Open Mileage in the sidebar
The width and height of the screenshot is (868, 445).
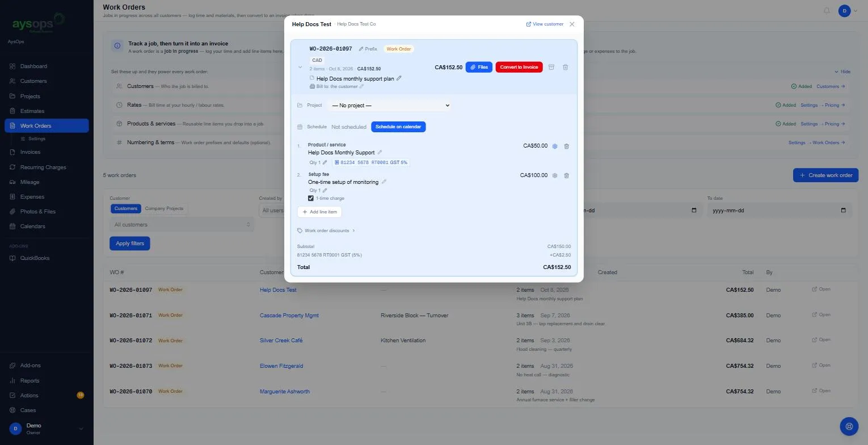click(47, 182)
